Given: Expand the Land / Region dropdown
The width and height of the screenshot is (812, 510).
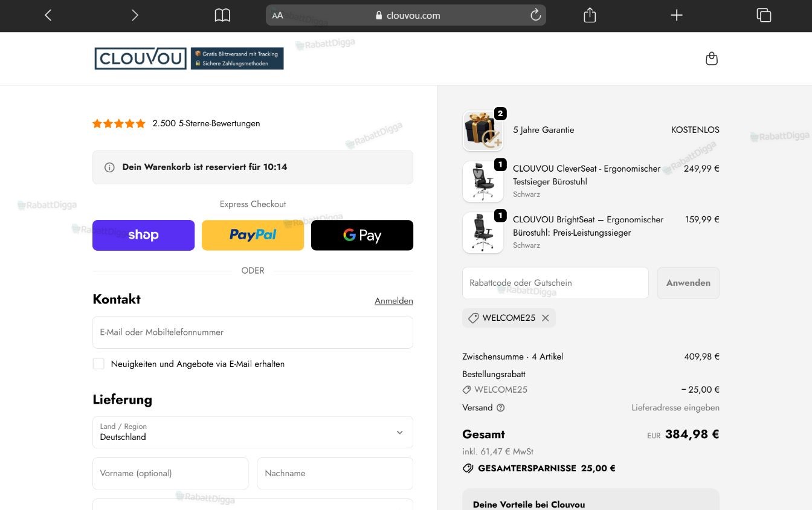Looking at the screenshot, I should coord(253,432).
